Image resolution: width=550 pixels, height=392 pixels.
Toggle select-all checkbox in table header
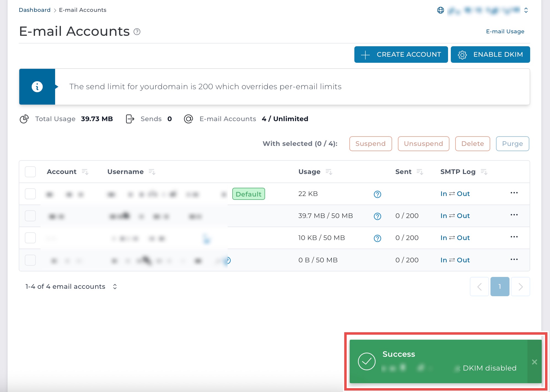point(30,172)
